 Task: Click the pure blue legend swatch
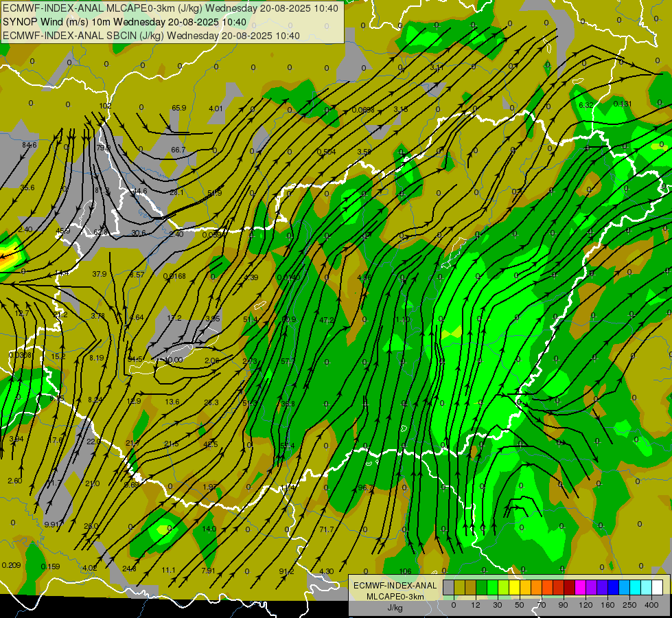pos(614,587)
